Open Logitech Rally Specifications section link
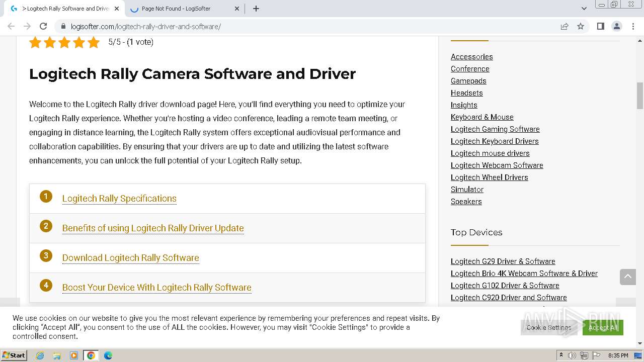Screen dimensions: 644x362 point(119,199)
